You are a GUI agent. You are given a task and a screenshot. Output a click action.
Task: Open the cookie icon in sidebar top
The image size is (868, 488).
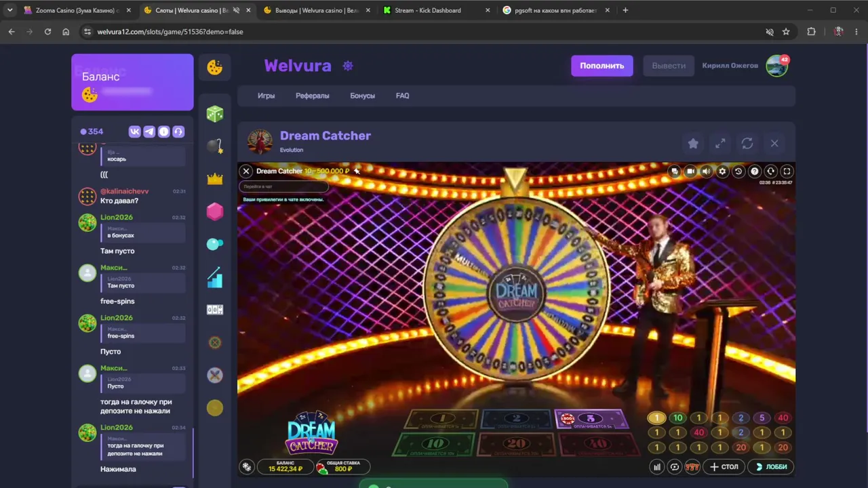pyautogui.click(x=215, y=67)
